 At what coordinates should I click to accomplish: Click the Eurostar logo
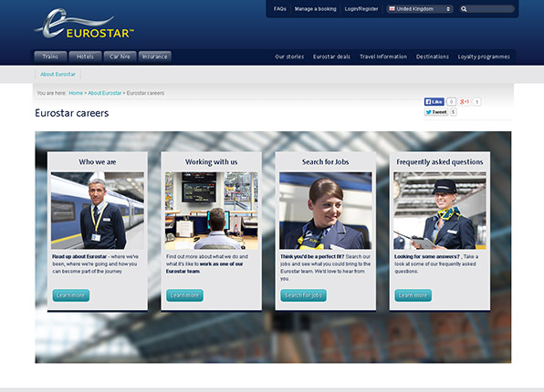tap(84, 24)
